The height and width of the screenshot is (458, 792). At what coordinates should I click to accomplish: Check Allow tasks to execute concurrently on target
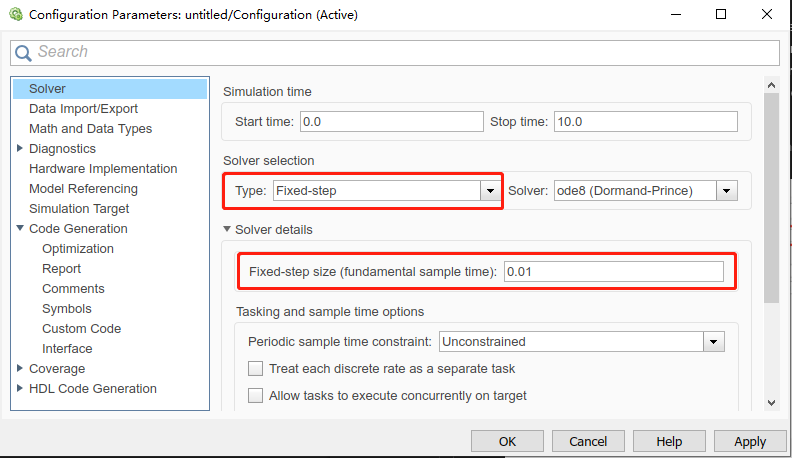coord(256,395)
